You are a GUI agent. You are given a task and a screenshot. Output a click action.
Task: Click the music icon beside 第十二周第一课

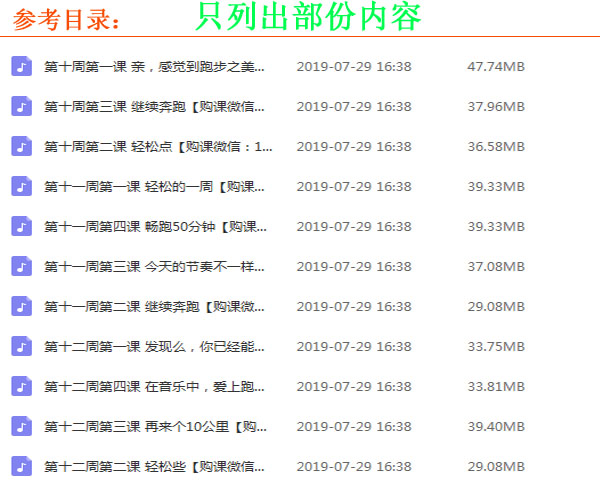pos(21,347)
